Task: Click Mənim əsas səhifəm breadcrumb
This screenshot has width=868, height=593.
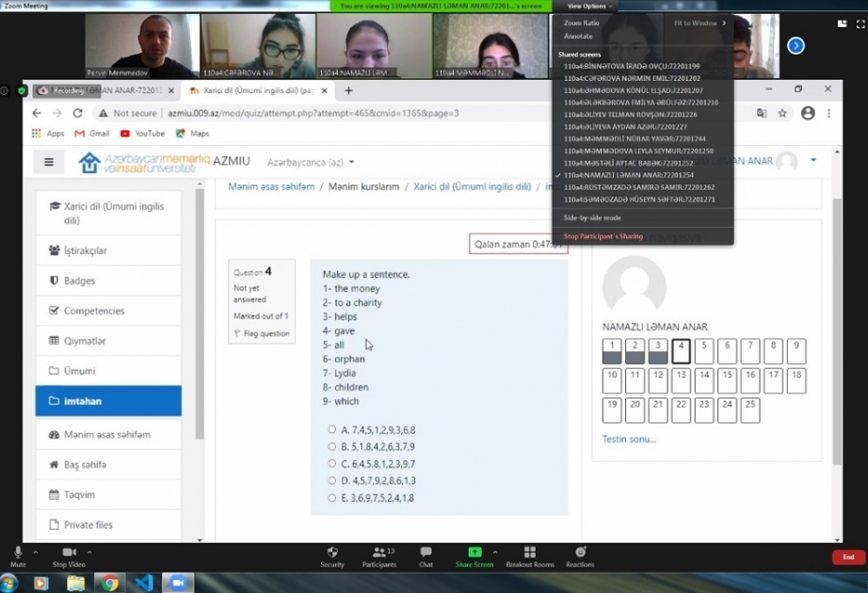Action: point(271,186)
